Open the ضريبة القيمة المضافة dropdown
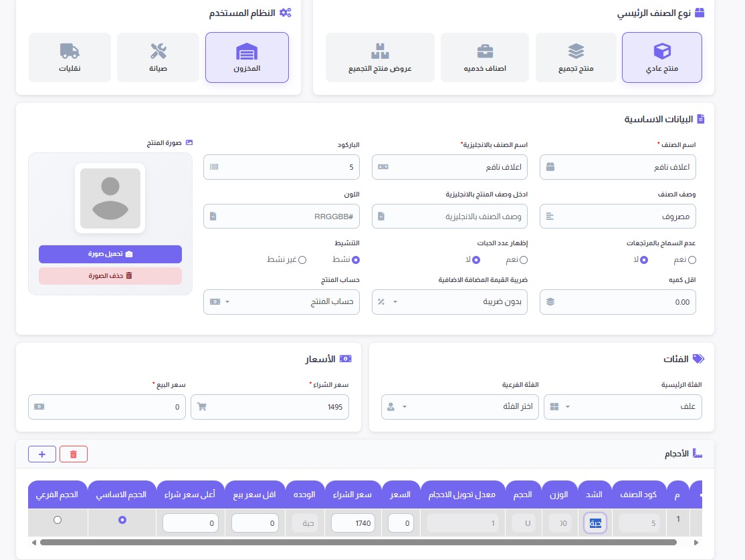 tap(449, 302)
